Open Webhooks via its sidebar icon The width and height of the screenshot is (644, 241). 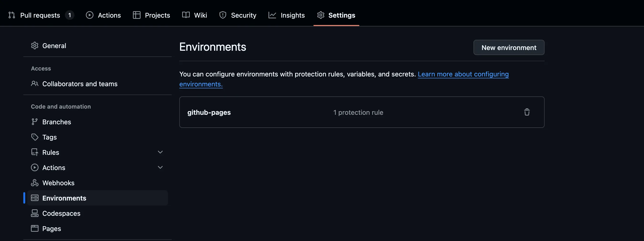click(x=34, y=183)
